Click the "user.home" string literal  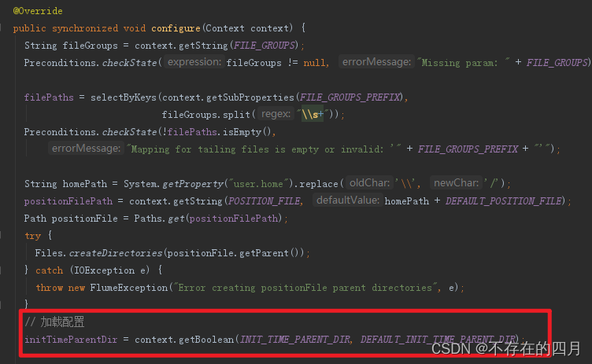(x=258, y=184)
